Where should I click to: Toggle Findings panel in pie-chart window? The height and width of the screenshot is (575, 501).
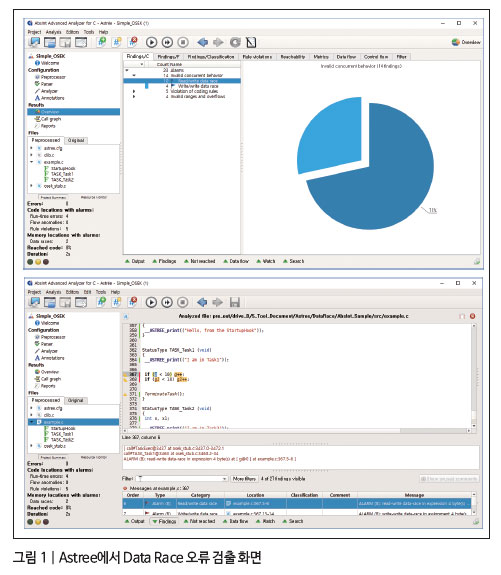pyautogui.click(x=164, y=261)
